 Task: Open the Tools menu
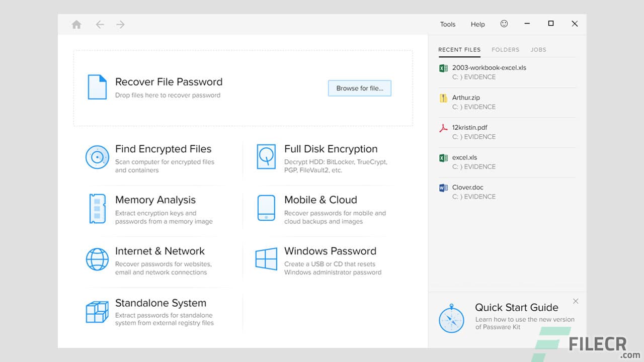pyautogui.click(x=447, y=24)
